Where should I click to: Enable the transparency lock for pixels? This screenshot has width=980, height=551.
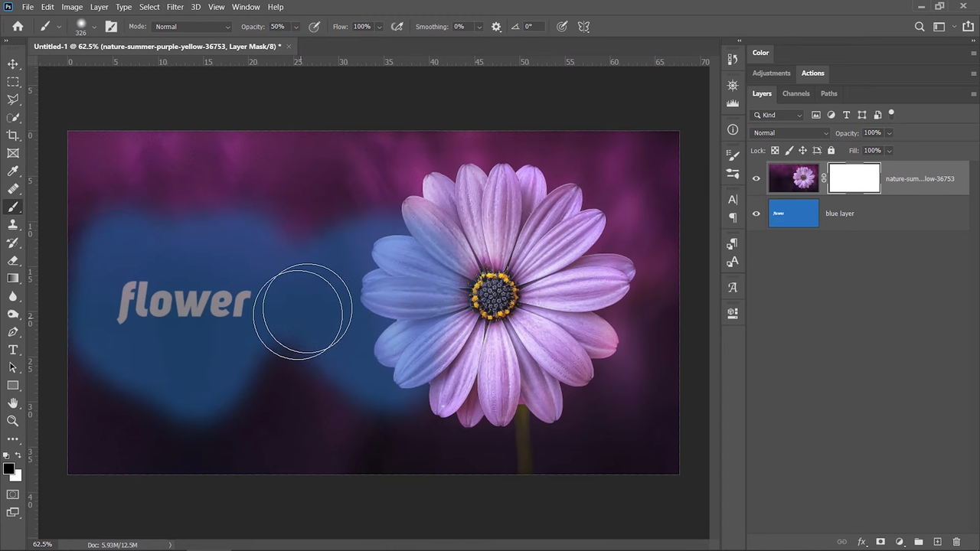pos(775,150)
